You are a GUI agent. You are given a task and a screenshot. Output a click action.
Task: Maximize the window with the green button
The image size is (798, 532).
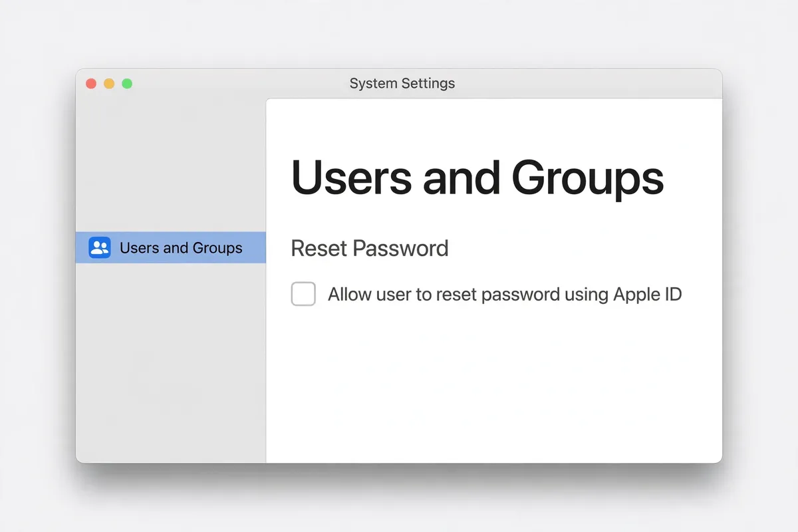[x=127, y=84]
